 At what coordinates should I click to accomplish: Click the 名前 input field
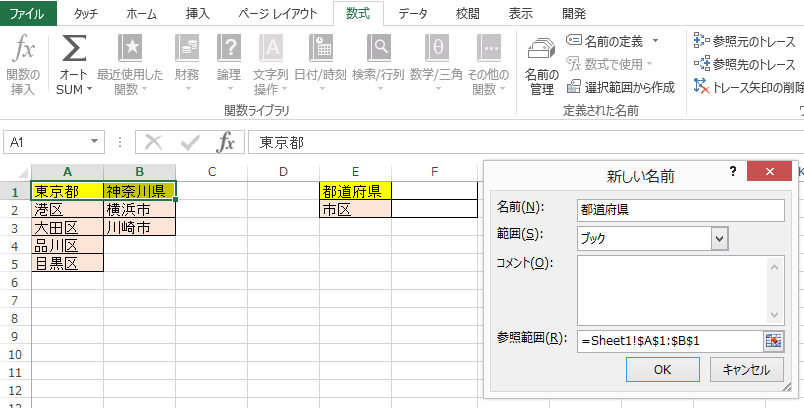pyautogui.click(x=680, y=210)
